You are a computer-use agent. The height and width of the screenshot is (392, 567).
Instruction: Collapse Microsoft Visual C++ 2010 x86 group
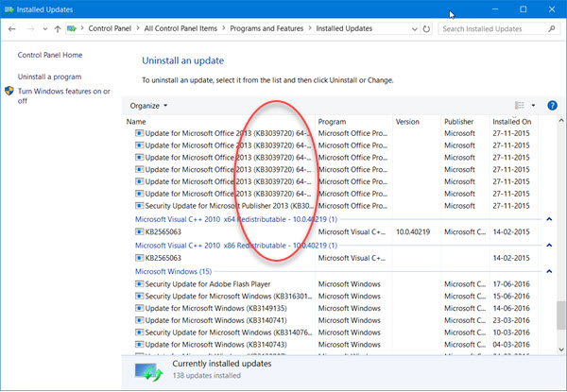tap(549, 245)
